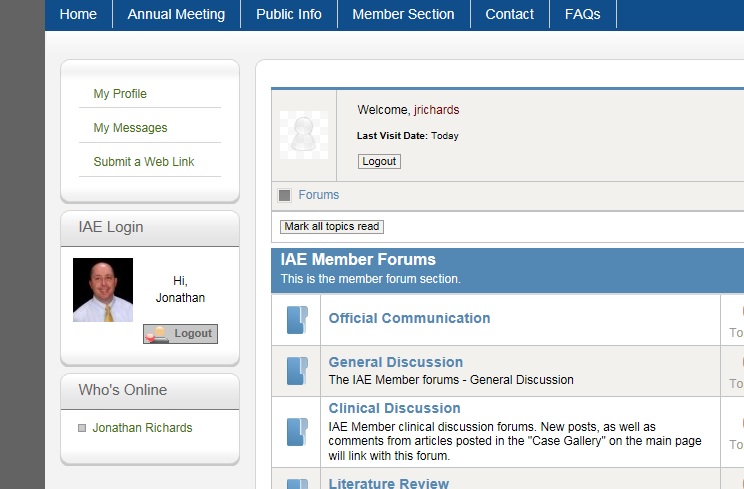This screenshot has height=489, width=744.
Task: Click the Clinical Discussion folder icon
Action: coord(297,432)
